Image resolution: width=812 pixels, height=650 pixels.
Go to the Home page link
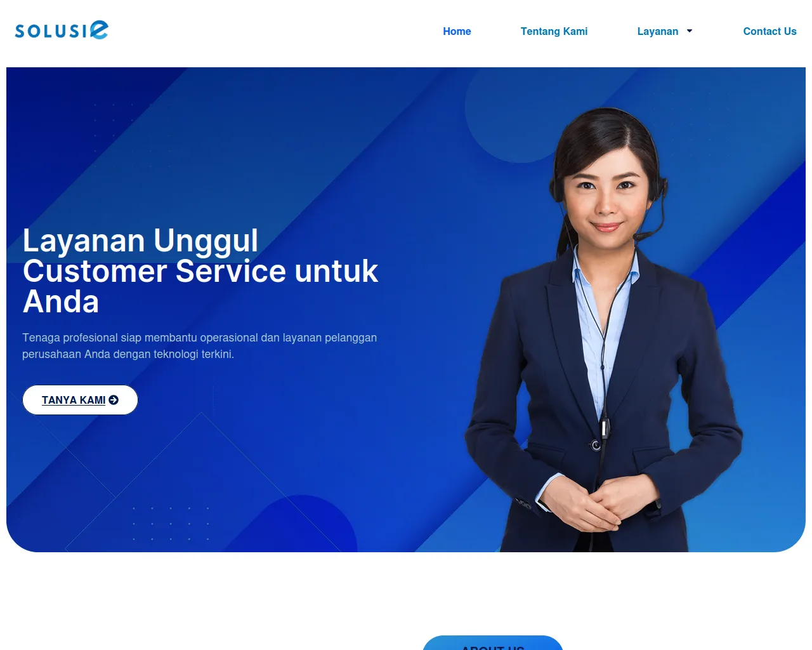coord(457,31)
